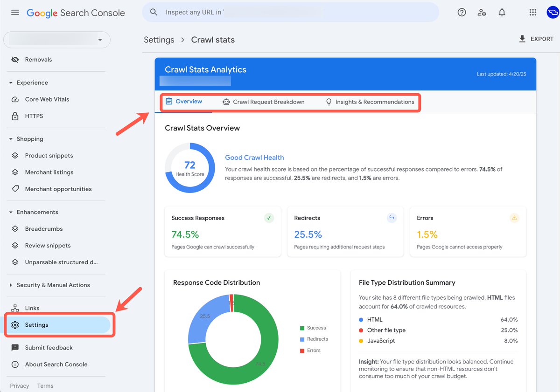Click the Crawl stats breadcrumb text
The image size is (560, 392).
click(213, 40)
